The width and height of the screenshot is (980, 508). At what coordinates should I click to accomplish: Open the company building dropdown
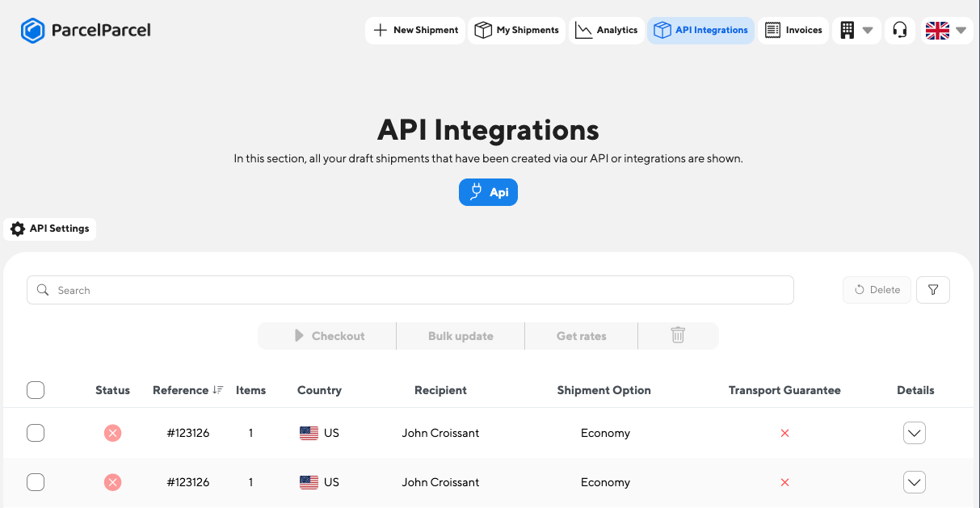coord(856,31)
